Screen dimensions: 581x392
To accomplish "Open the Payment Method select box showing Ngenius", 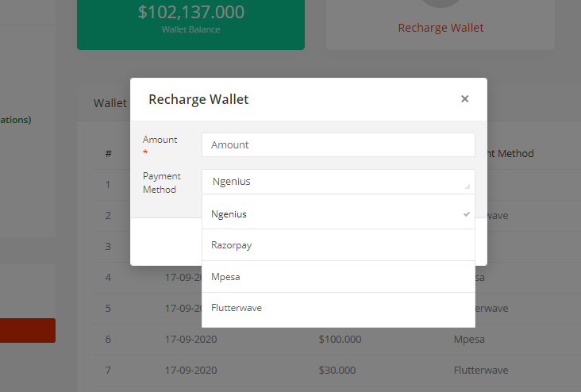I will (333, 182).
